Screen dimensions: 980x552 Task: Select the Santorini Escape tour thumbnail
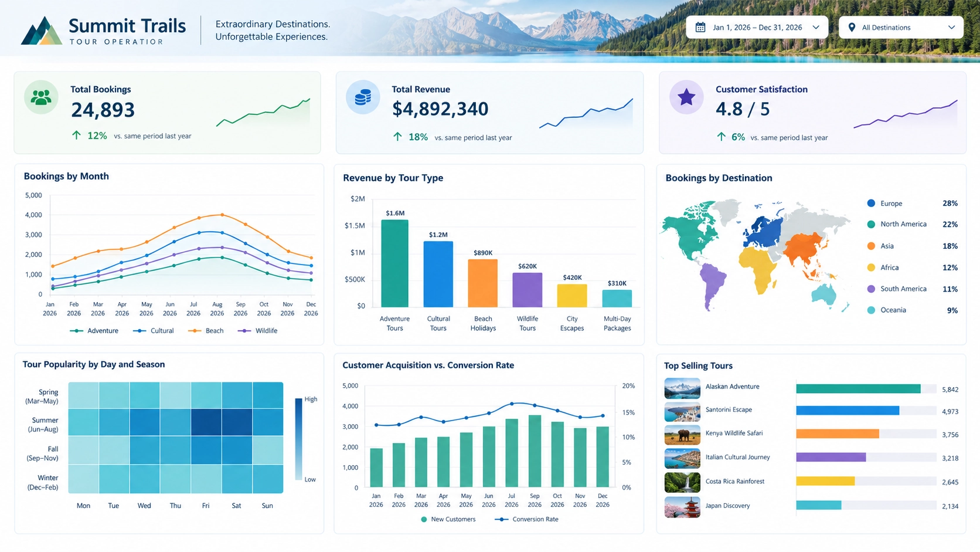[x=682, y=411]
